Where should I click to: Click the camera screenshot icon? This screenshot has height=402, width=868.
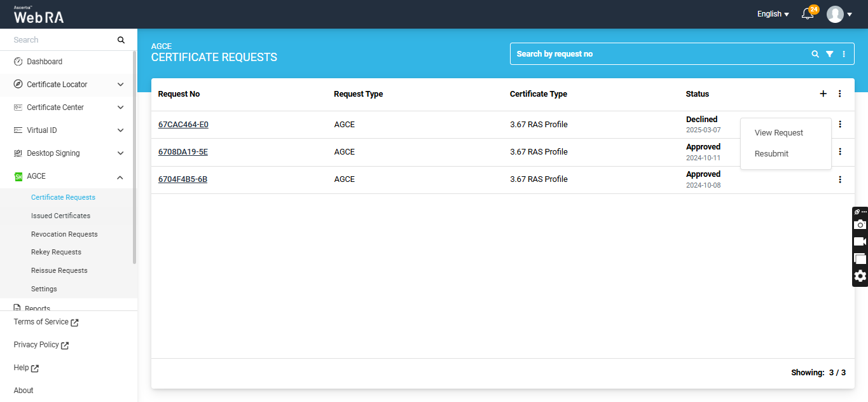(860, 225)
